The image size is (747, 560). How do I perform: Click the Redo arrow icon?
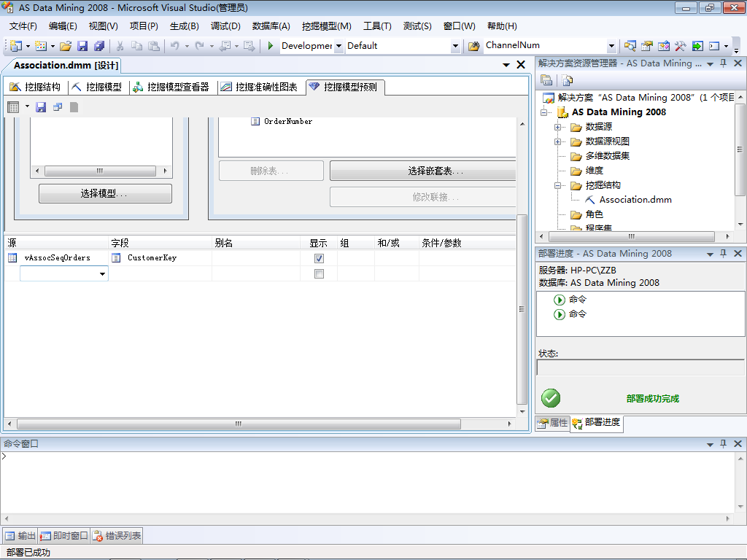200,46
